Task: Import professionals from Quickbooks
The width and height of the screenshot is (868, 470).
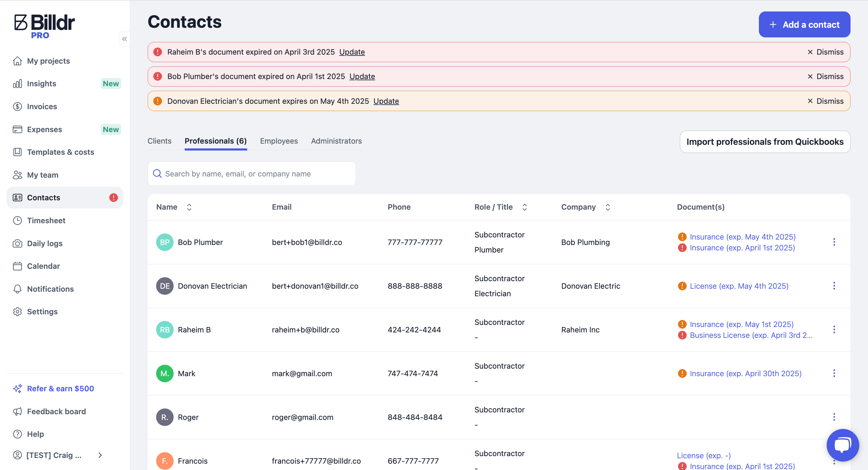Action: [x=765, y=141]
